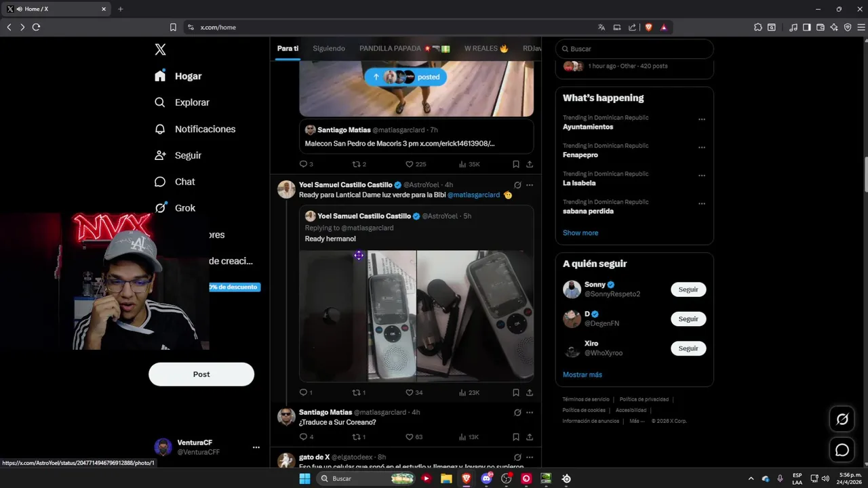Click Mostrar más under A quién seguir
868x488 pixels.
tap(583, 375)
